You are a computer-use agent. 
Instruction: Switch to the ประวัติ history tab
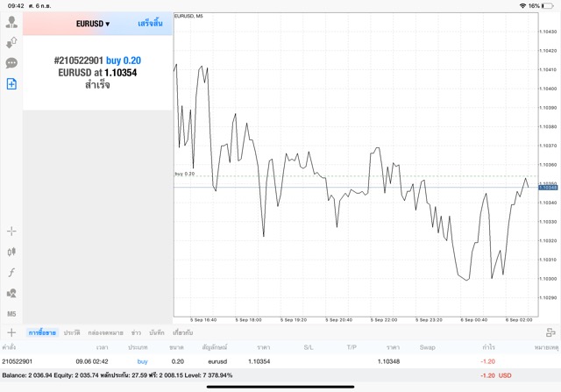(x=72, y=332)
